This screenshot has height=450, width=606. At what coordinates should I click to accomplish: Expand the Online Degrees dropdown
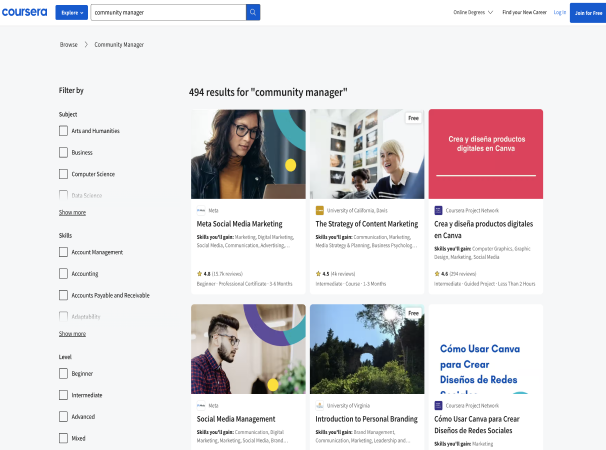(473, 12)
